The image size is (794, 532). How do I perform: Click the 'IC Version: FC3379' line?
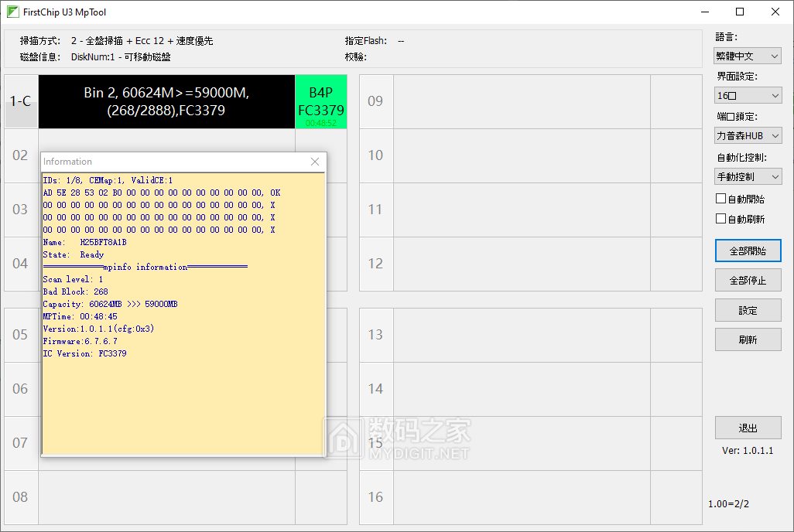[x=84, y=353]
